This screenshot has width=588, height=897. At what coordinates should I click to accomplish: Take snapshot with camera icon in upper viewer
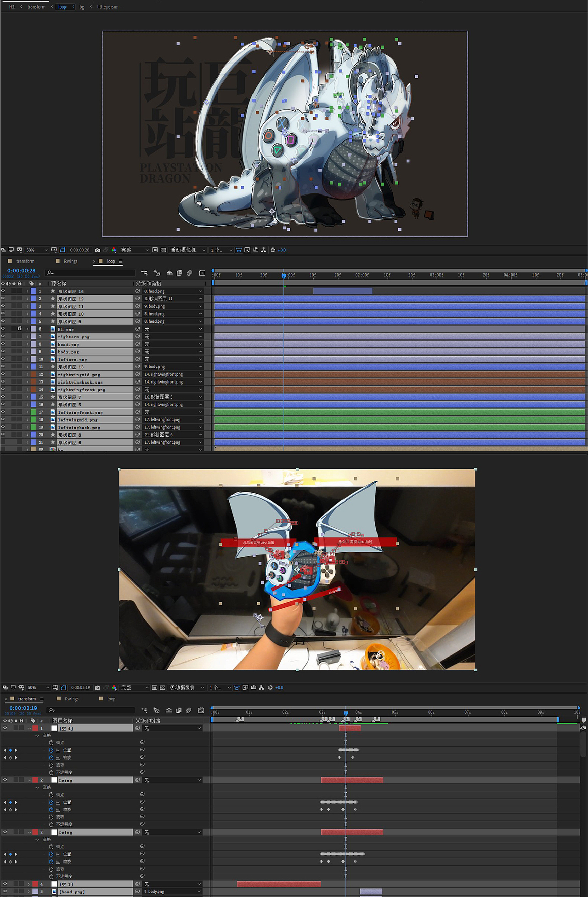coord(97,250)
